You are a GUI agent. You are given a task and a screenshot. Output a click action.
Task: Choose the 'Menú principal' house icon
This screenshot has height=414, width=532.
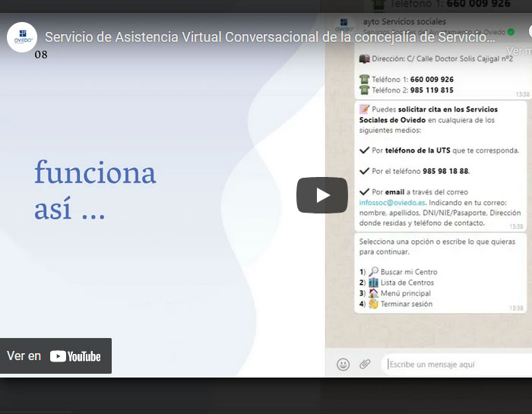(x=373, y=293)
